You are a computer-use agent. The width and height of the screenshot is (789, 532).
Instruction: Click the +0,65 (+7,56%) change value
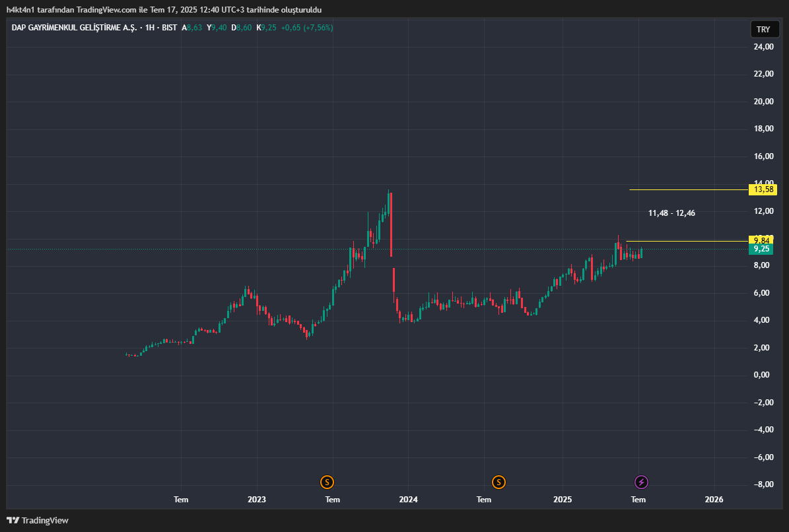click(307, 28)
